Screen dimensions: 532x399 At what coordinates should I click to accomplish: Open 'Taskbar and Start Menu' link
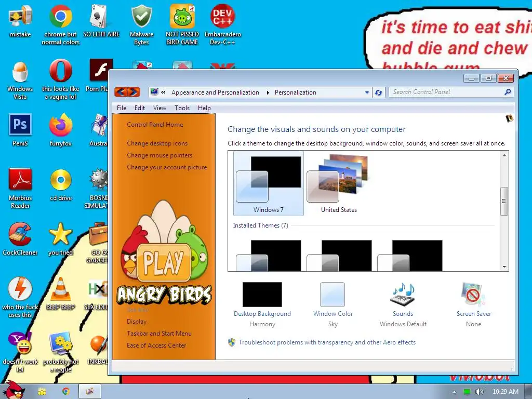[x=159, y=333]
